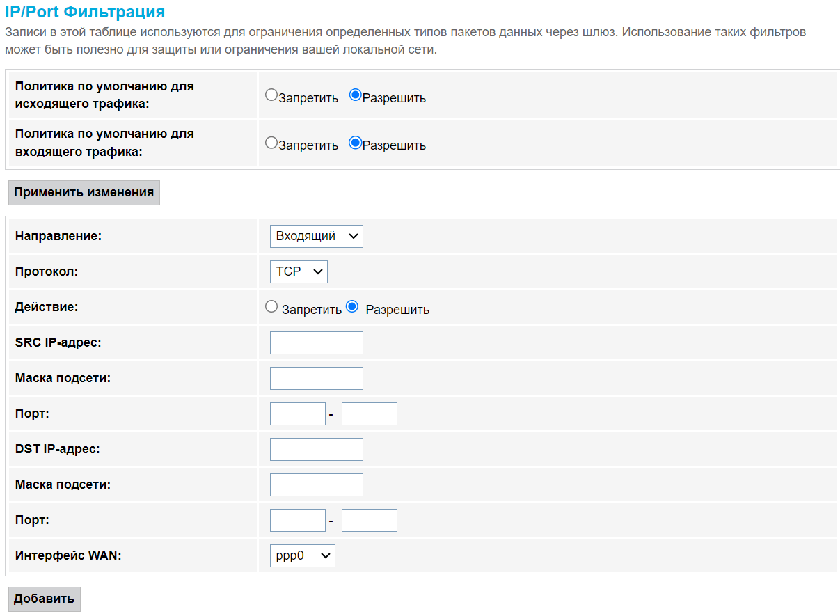Focus the SRC IP-адрес input field
This screenshot has width=840, height=616.
[316, 343]
